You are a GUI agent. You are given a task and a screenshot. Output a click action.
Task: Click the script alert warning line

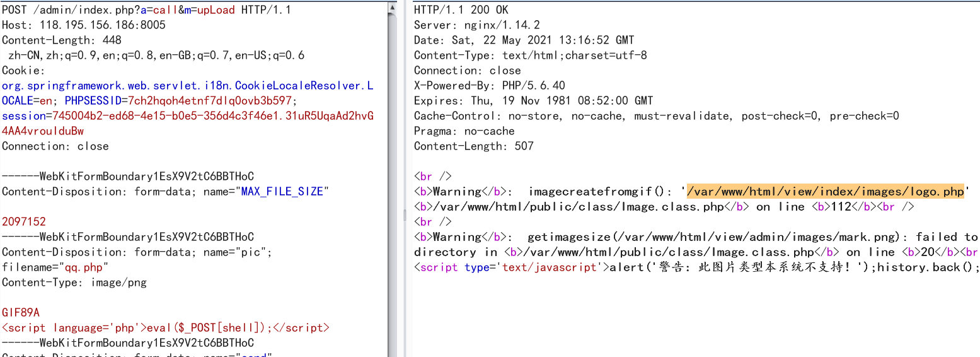click(x=696, y=267)
